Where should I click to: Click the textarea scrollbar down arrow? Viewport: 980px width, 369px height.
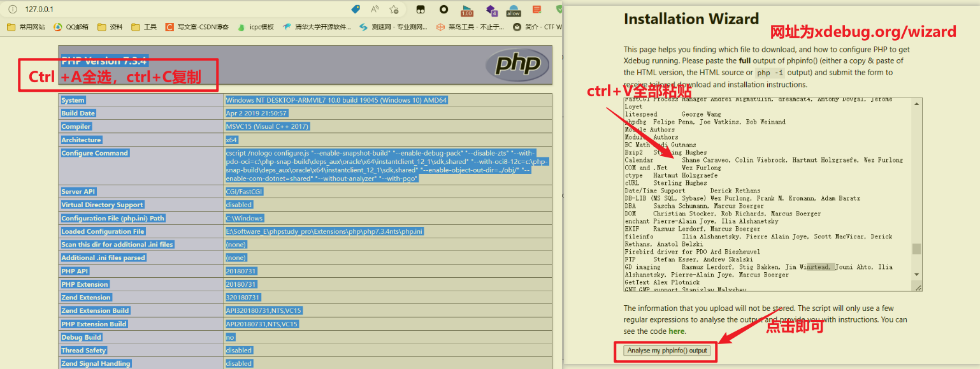[x=917, y=275]
